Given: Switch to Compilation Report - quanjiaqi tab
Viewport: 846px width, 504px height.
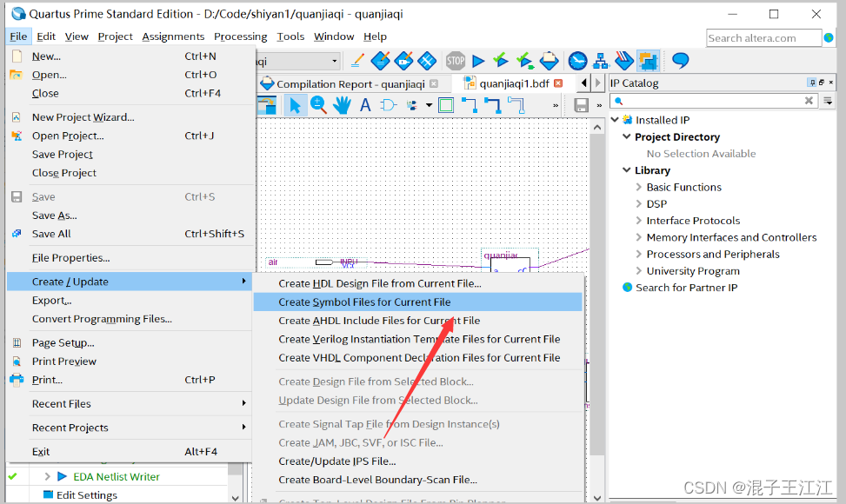Looking at the screenshot, I should click(350, 84).
